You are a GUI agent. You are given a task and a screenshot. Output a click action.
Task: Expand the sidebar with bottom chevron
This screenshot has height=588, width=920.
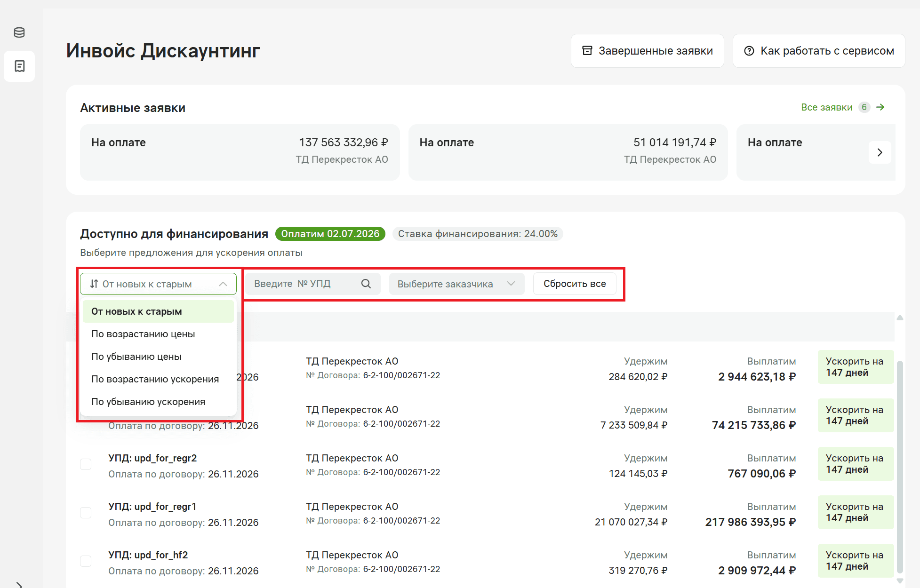(x=19, y=585)
